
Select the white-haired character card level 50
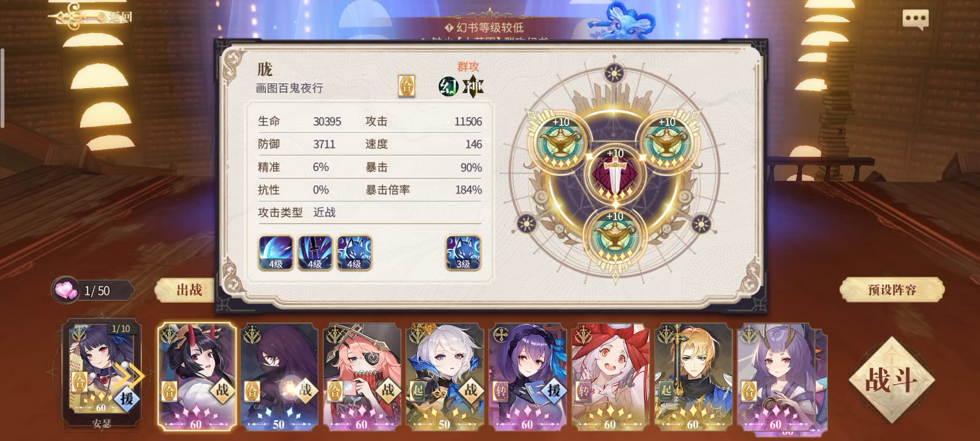[445, 376]
